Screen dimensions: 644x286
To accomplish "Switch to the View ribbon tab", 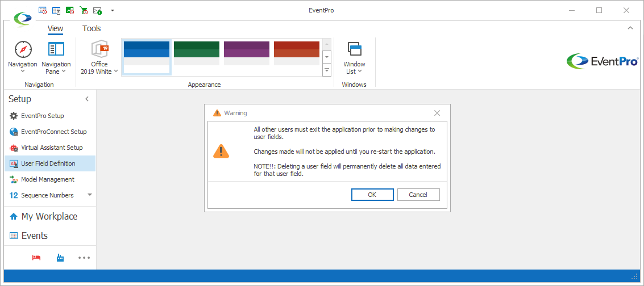I will 55,29.
